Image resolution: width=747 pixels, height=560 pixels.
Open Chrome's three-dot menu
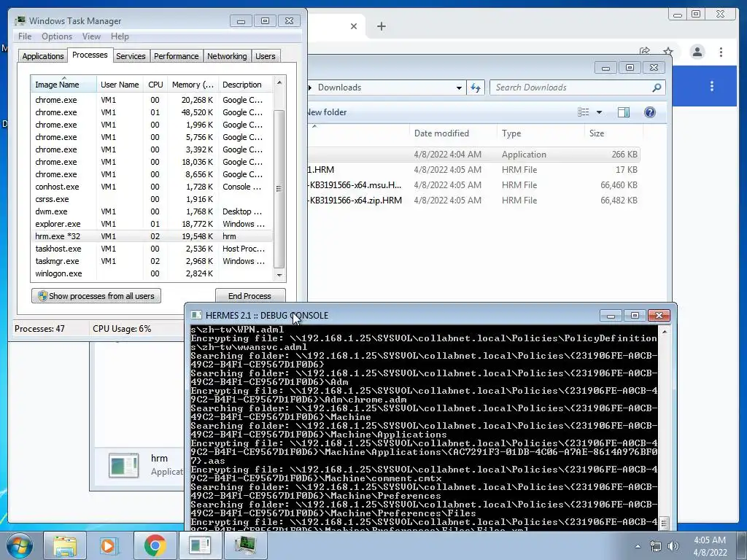(x=721, y=52)
